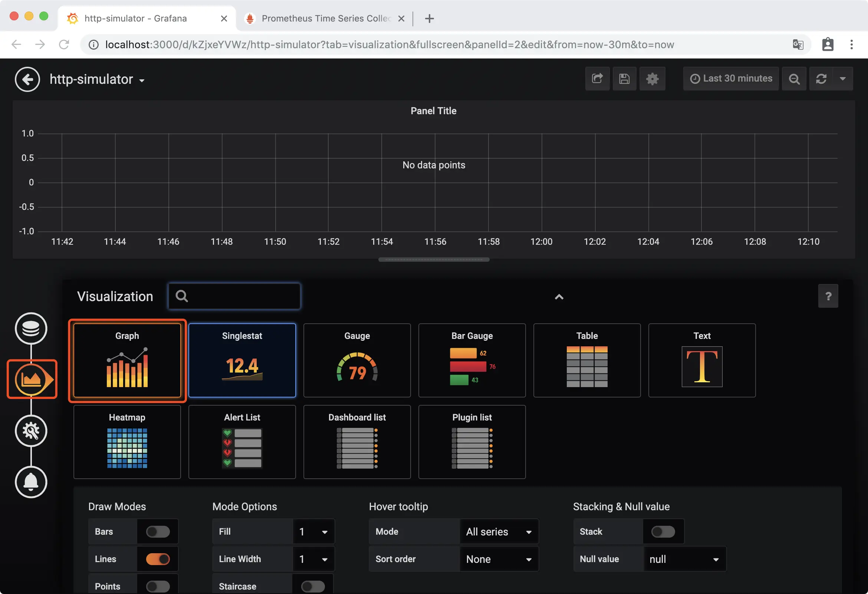The width and height of the screenshot is (868, 594).
Task: Click the browser translate page icon
Action: coord(798,45)
